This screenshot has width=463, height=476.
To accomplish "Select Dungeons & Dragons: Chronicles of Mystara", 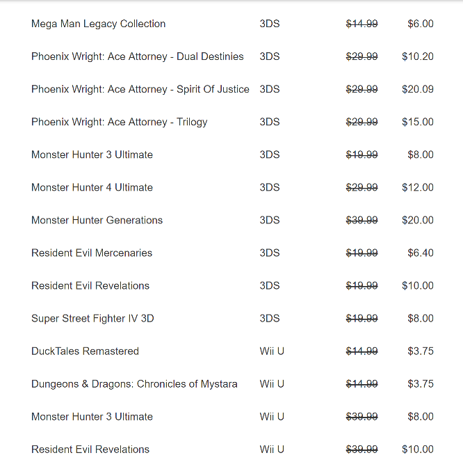I will pyautogui.click(x=134, y=383).
